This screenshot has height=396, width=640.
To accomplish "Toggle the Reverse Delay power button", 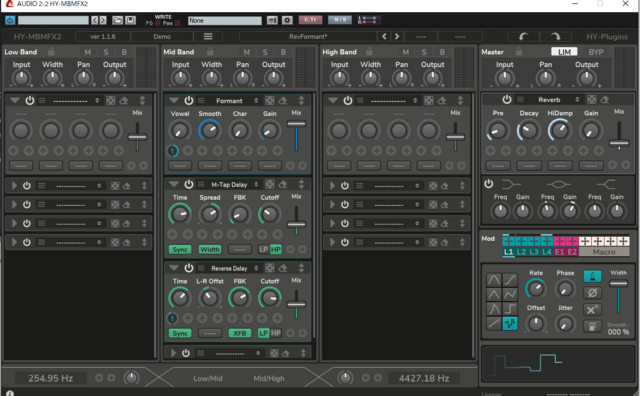I will 189,268.
